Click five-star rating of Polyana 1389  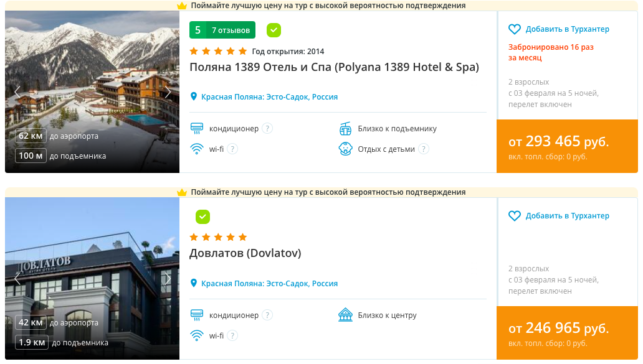coord(218,51)
